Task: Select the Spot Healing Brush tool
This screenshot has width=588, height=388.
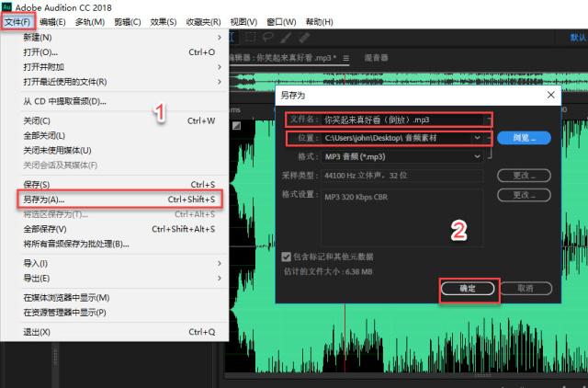Action: tap(304, 37)
